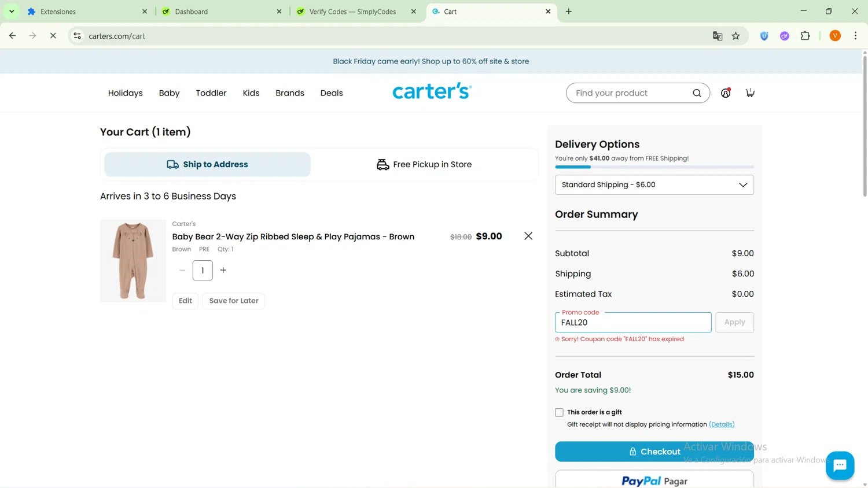Click the search magnifier icon
Viewport: 868px width, 488px height.
click(x=697, y=93)
